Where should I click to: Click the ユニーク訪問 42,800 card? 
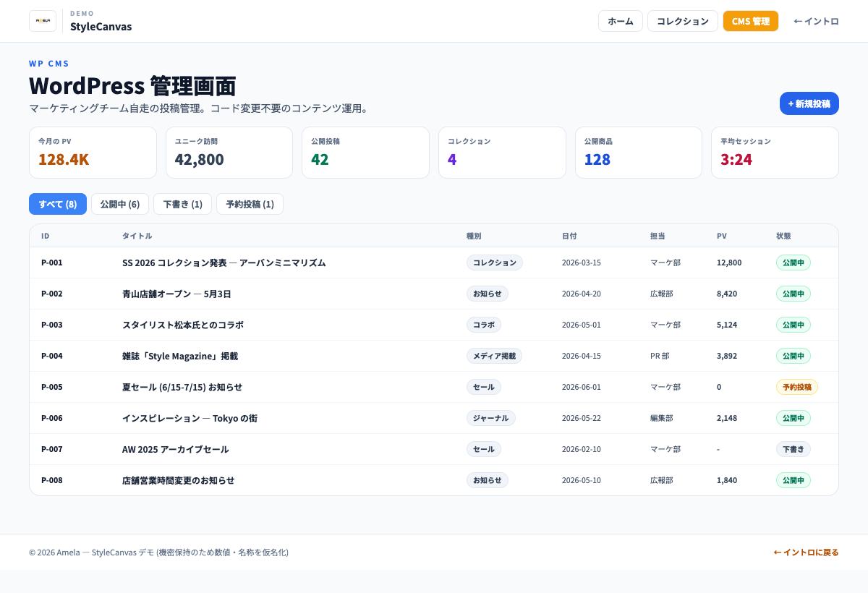(x=229, y=153)
